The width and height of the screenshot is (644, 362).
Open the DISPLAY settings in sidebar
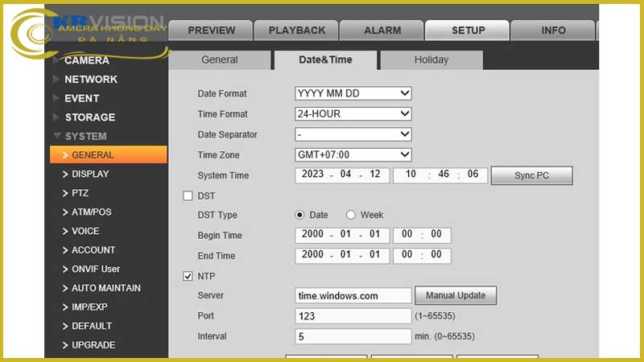[90, 174]
